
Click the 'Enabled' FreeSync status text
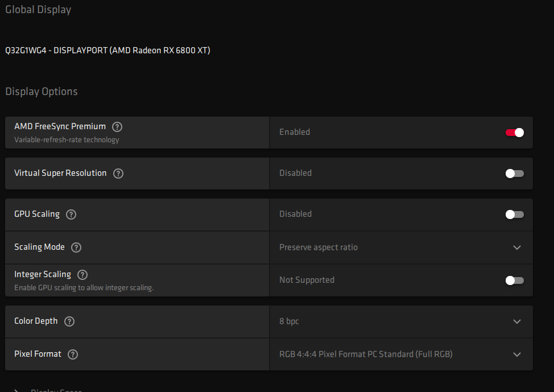(295, 132)
